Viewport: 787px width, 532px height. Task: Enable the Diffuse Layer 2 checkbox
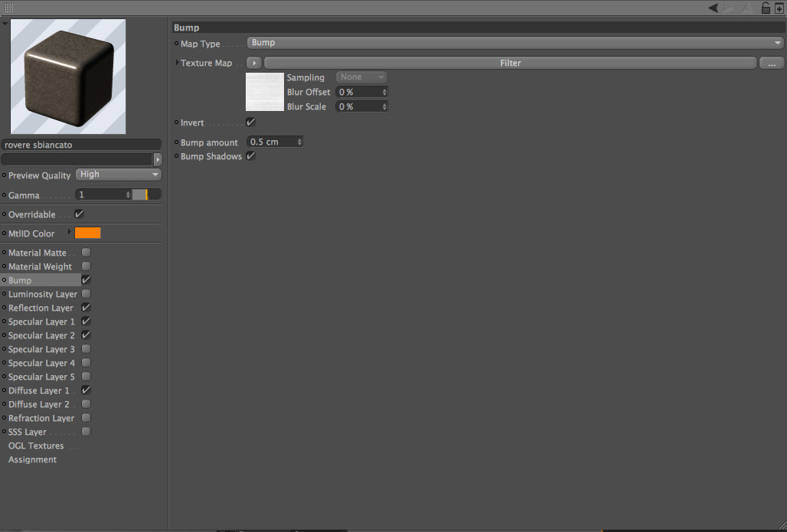87,404
